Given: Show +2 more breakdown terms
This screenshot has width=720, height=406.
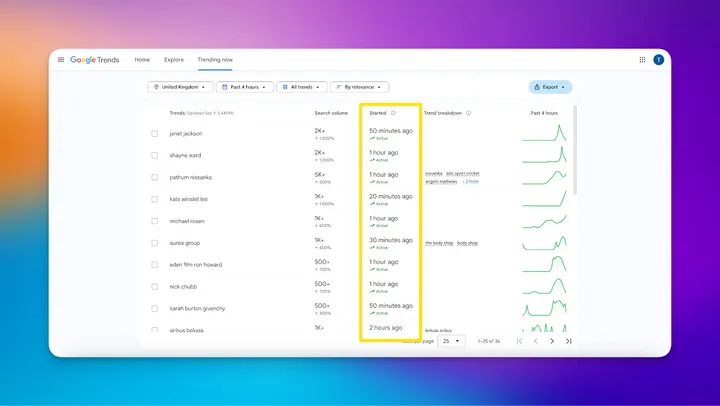Looking at the screenshot, I should tap(471, 181).
